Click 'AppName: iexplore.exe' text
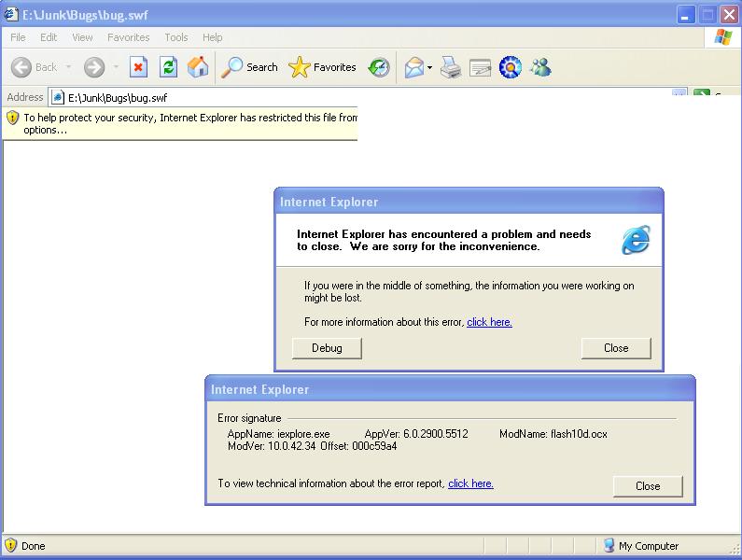Viewport: 742px width, 560px height. click(278, 434)
